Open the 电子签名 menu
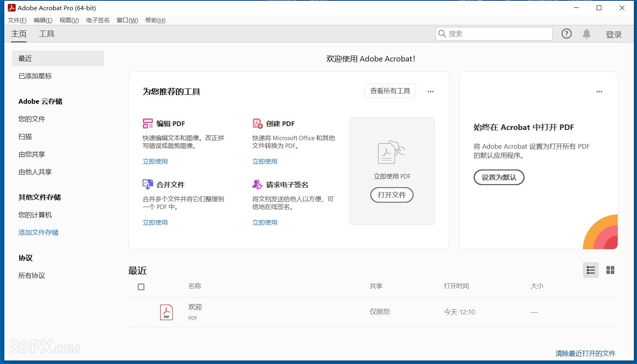The width and height of the screenshot is (637, 364). [98, 20]
